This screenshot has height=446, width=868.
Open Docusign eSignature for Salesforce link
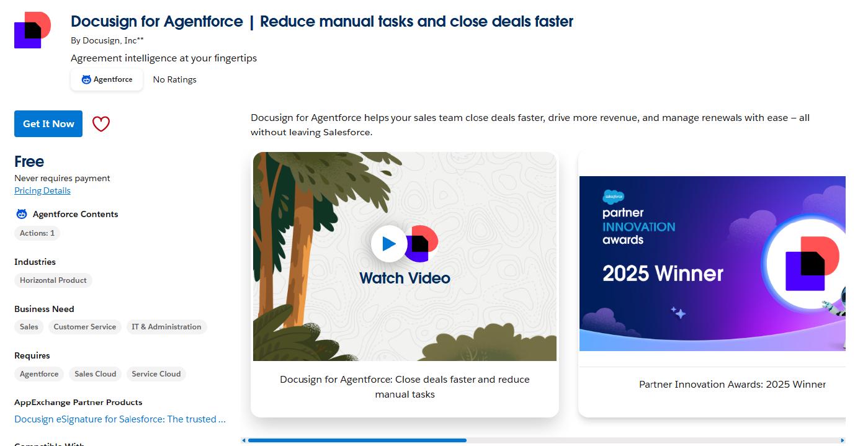click(x=120, y=419)
